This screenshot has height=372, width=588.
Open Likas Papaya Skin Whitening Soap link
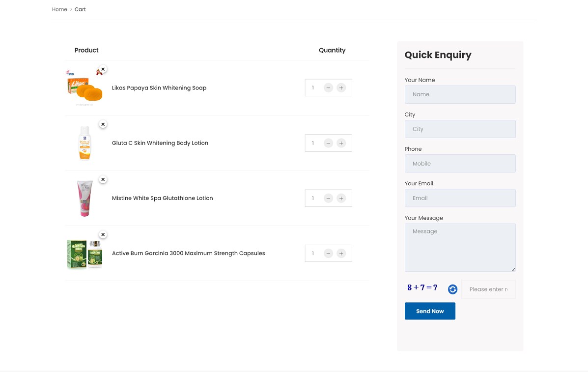pyautogui.click(x=159, y=88)
